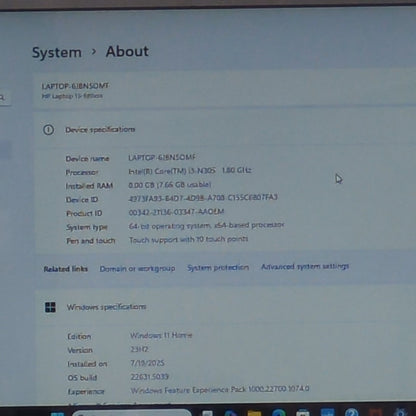Click the search magnifier in the sidebar
This screenshot has width=416, height=416.
point(2,98)
